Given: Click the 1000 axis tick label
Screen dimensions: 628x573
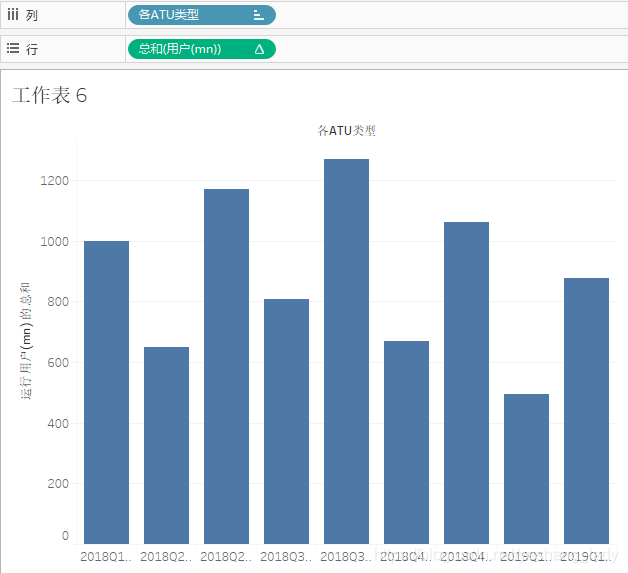Looking at the screenshot, I should tap(54, 242).
